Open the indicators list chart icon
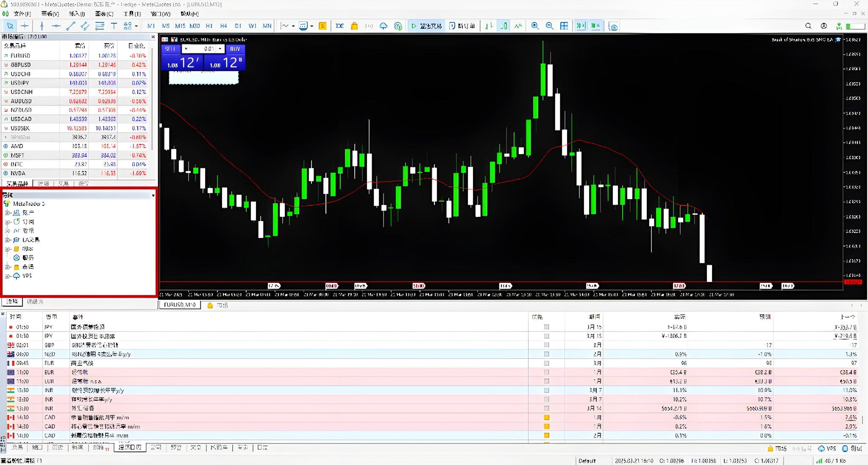Image resolution: width=868 pixels, height=465 pixels. click(285, 26)
